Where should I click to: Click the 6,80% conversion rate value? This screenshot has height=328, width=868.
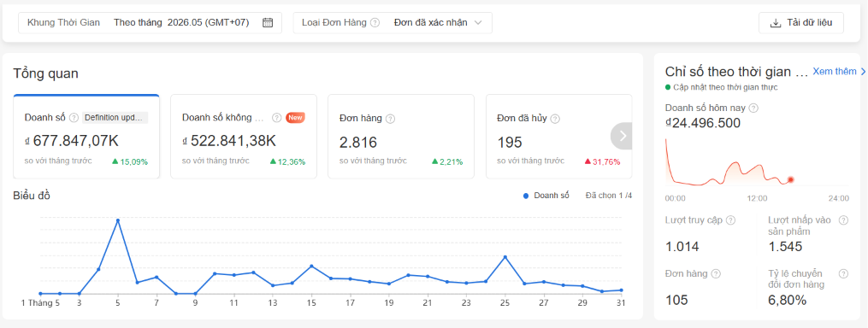pos(787,301)
